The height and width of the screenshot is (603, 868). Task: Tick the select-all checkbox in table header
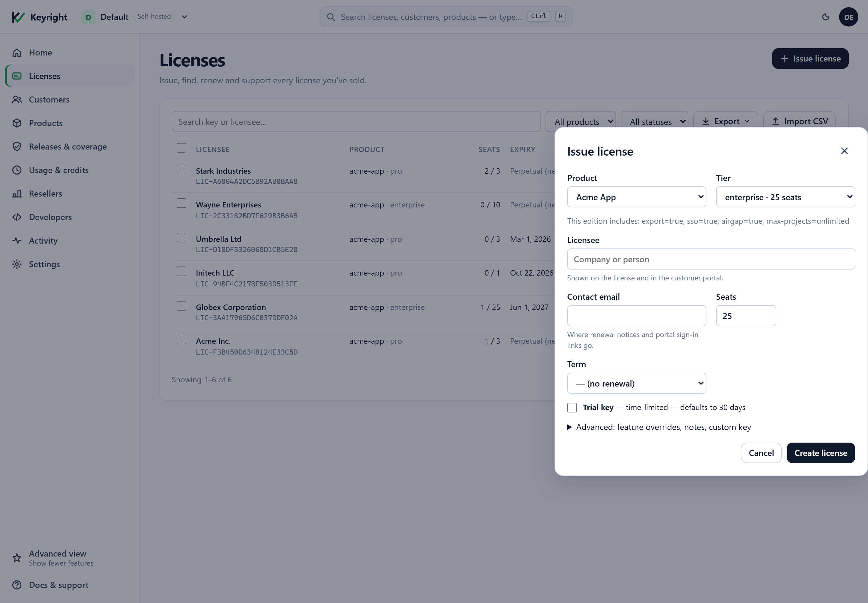coord(181,148)
